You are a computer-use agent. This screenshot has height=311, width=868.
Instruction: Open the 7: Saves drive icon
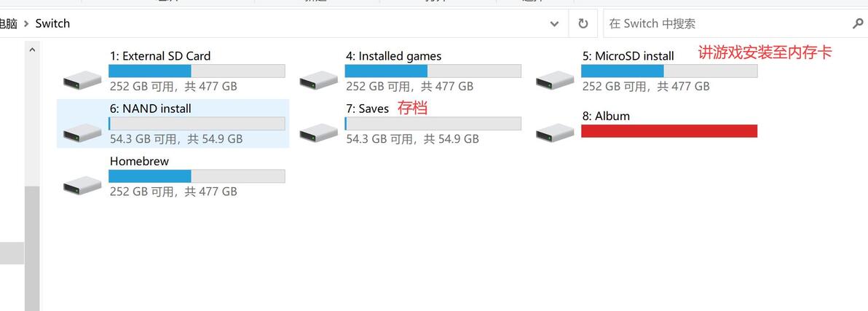[318, 132]
